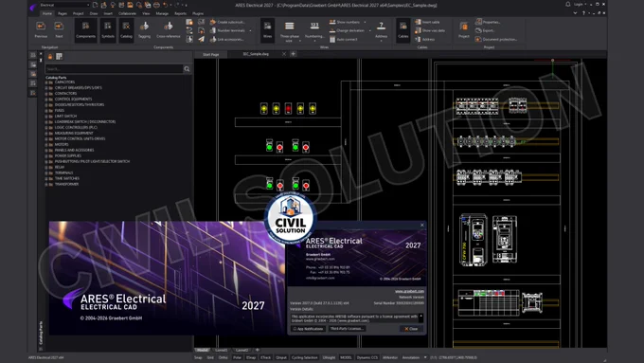
Task: Click Insert cable command
Action: (x=427, y=22)
